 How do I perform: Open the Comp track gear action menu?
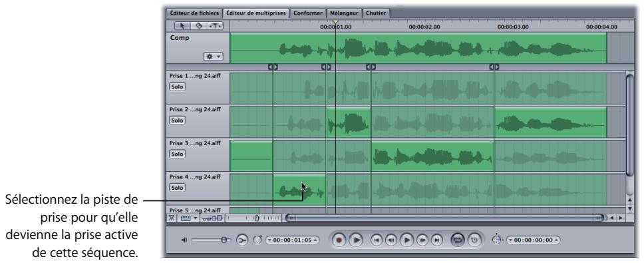point(213,57)
